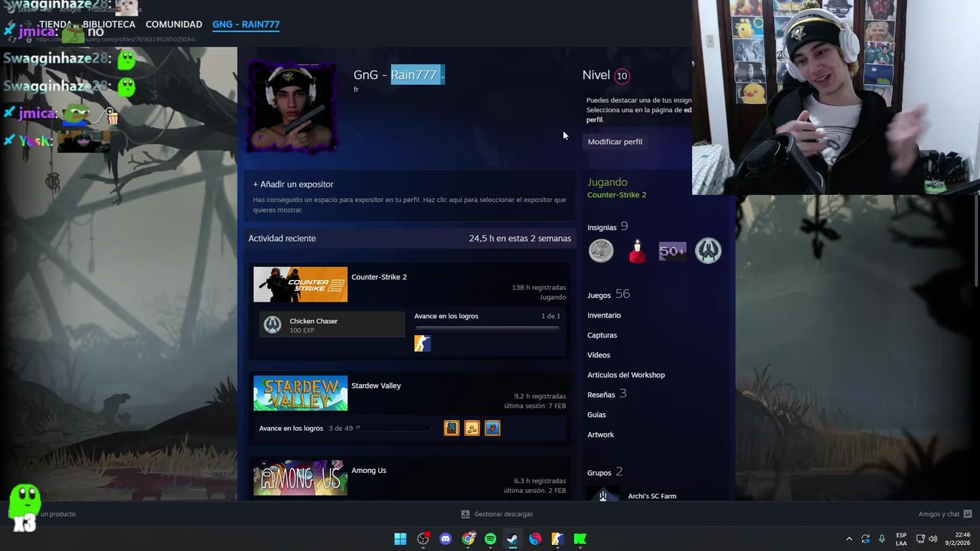This screenshot has width=980, height=551.
Task: Show hidden system tray icons
Action: (848, 539)
